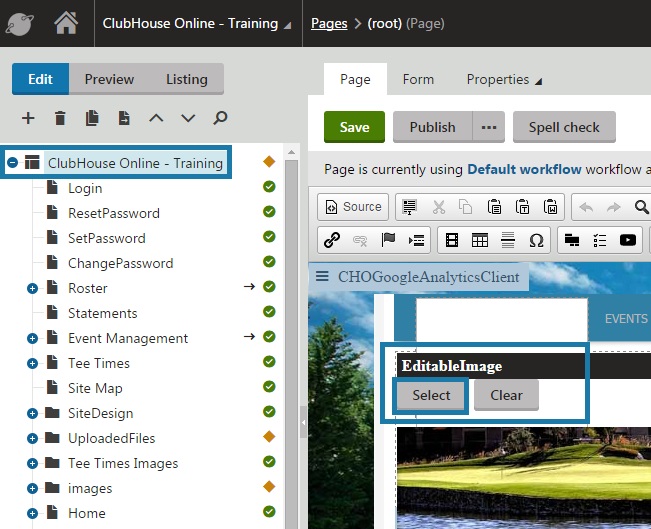Image resolution: width=651 pixels, height=529 pixels.
Task: Switch to Source view in editor
Action: [352, 207]
